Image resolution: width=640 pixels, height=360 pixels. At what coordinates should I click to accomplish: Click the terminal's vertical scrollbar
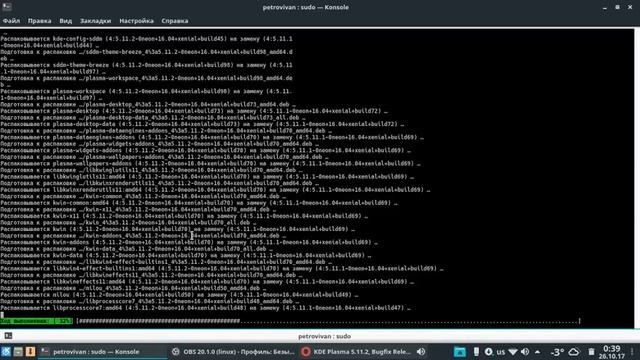[x=637, y=178]
